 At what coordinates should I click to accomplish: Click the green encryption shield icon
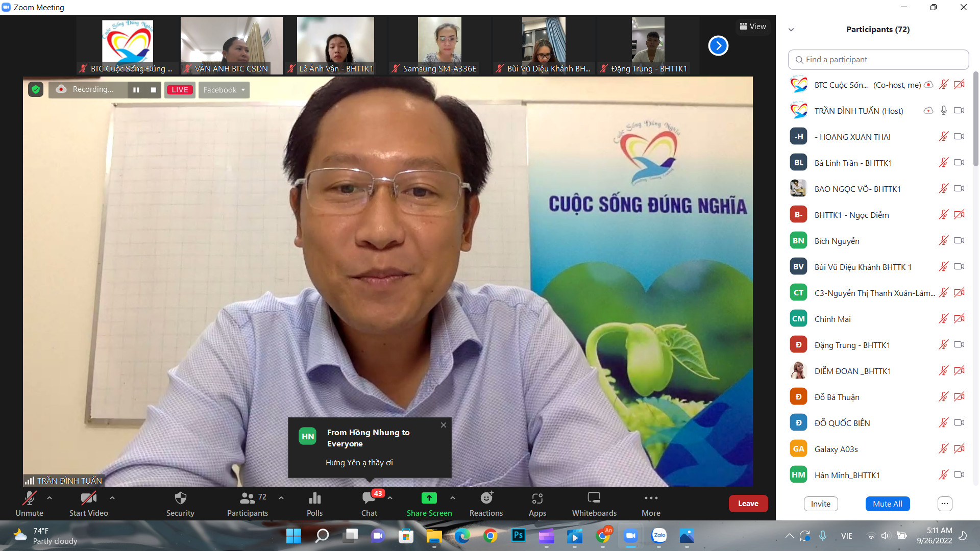36,90
